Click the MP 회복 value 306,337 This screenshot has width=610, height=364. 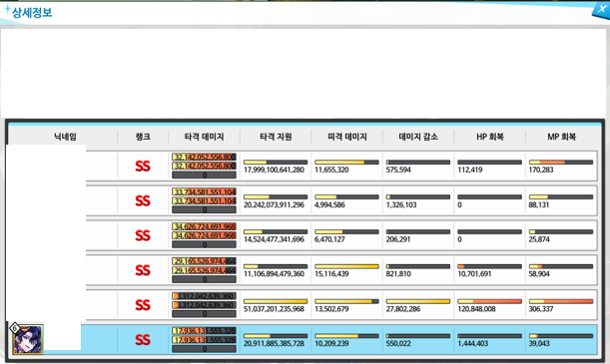click(x=541, y=309)
